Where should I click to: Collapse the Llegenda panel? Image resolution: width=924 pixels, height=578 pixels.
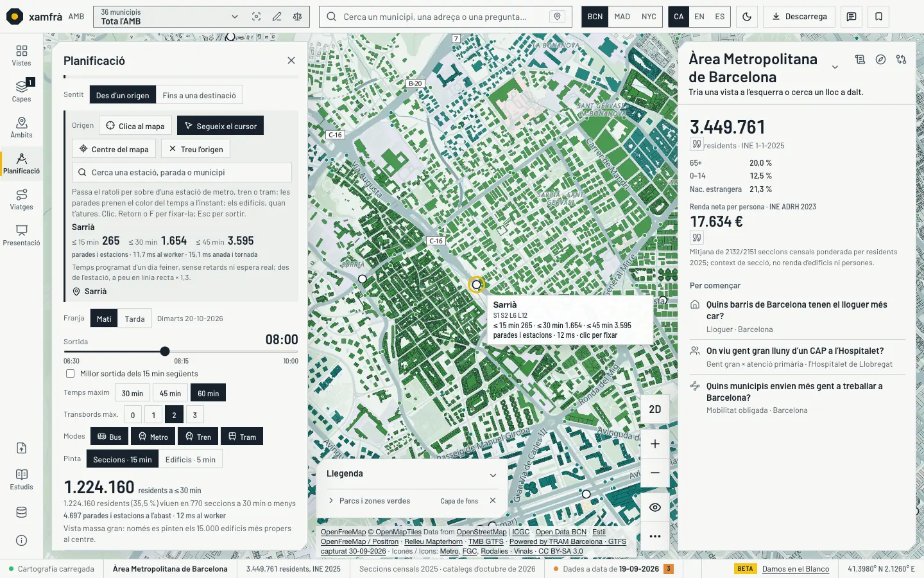[x=493, y=475]
